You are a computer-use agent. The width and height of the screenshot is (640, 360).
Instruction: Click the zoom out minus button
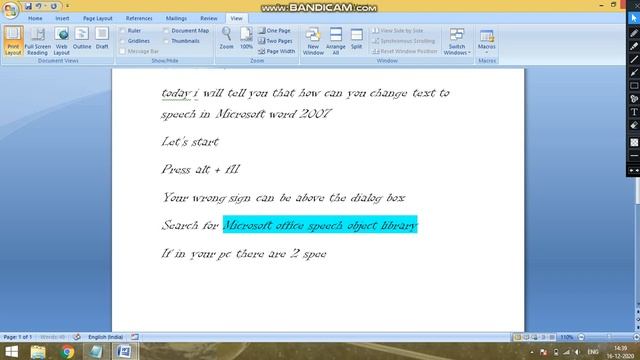point(581,337)
